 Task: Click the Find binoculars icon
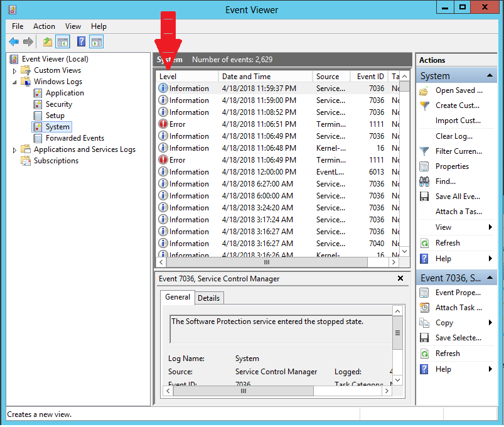(x=424, y=181)
